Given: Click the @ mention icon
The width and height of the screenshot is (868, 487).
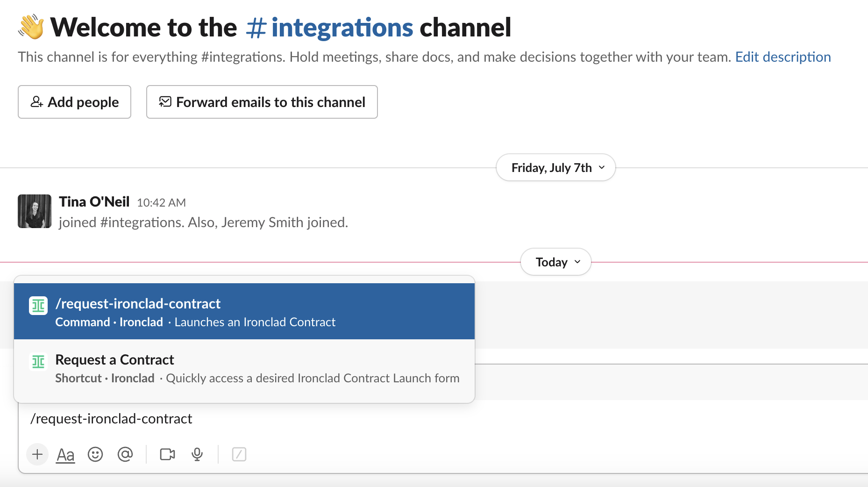Looking at the screenshot, I should pyautogui.click(x=125, y=454).
